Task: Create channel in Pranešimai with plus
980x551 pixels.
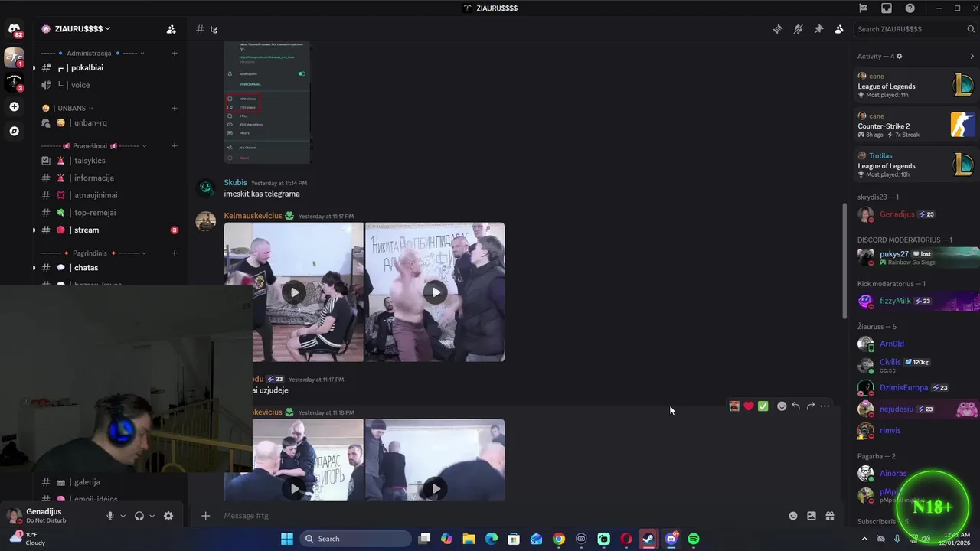Action: point(175,146)
